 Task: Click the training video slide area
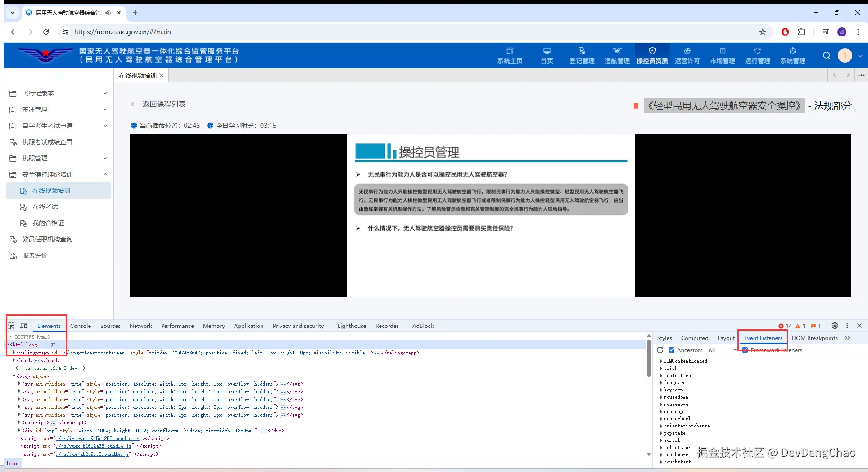[491, 215]
